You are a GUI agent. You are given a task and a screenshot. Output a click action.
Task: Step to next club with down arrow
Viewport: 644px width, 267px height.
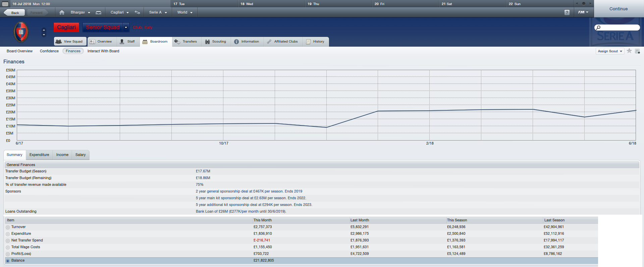(x=44, y=35)
